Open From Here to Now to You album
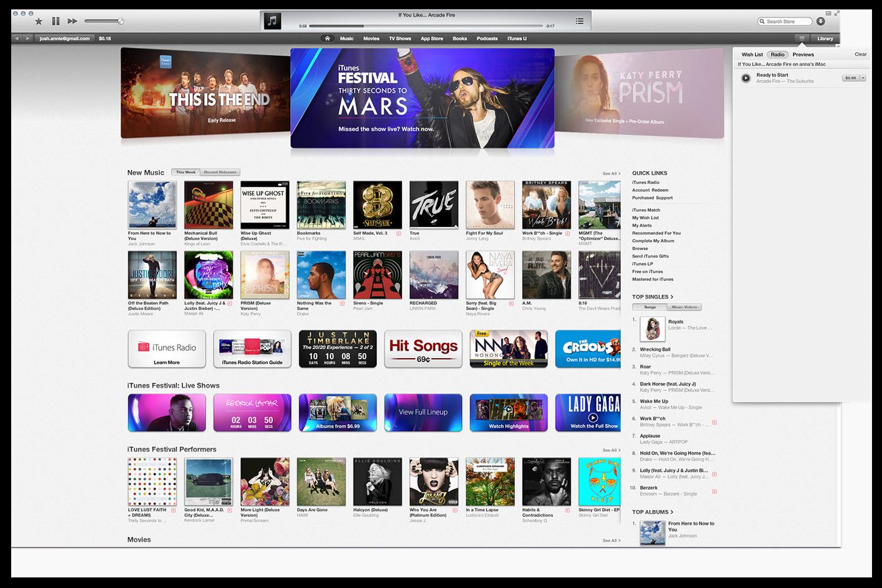882x588 pixels. pos(152,205)
